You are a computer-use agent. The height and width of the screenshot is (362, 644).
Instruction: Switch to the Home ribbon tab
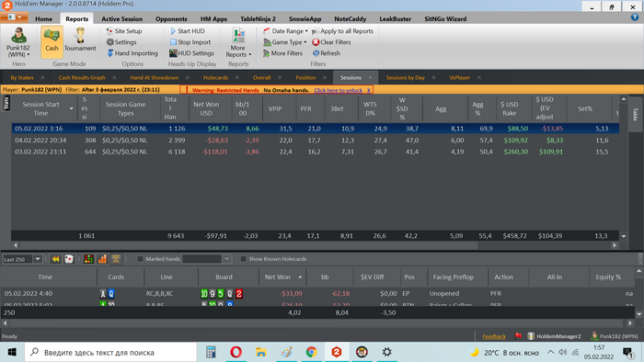coord(43,19)
